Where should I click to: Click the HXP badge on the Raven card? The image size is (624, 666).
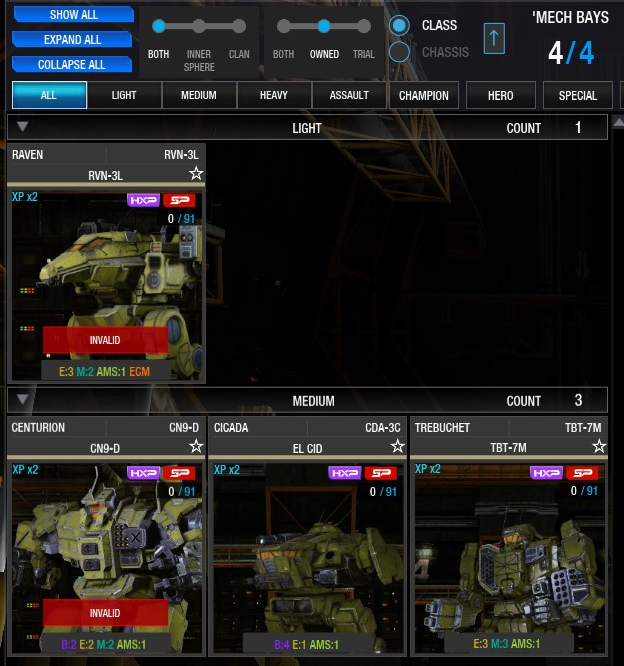(143, 200)
